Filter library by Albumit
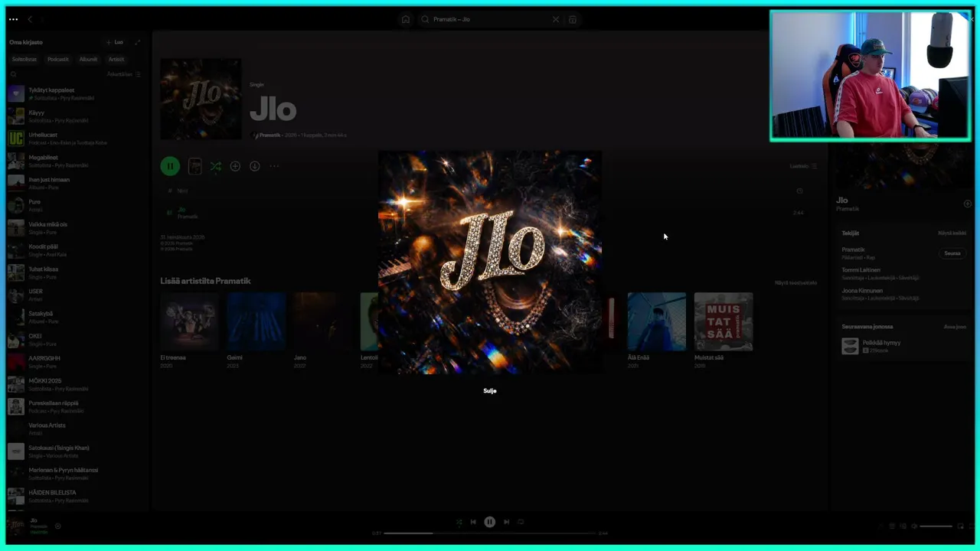Image resolution: width=980 pixels, height=551 pixels. coord(89,59)
